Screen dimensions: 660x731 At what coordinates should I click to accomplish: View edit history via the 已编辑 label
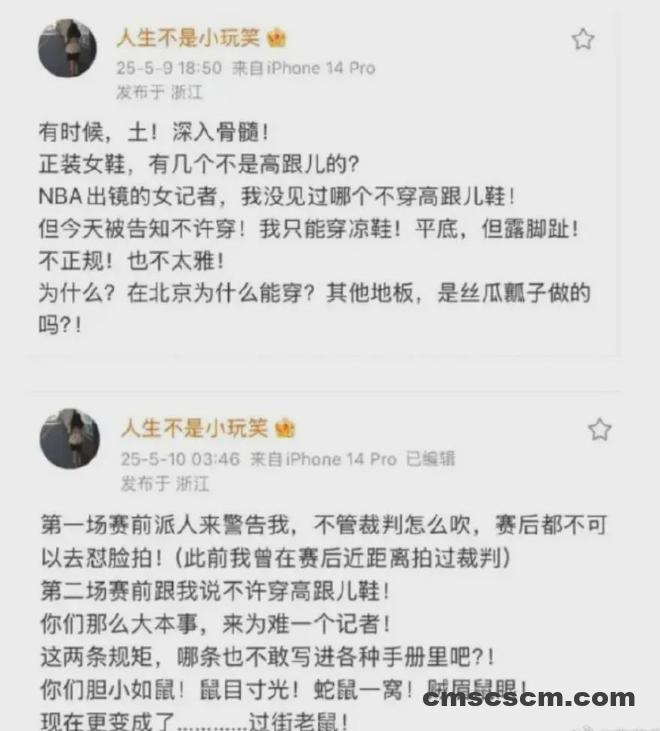pos(430,459)
